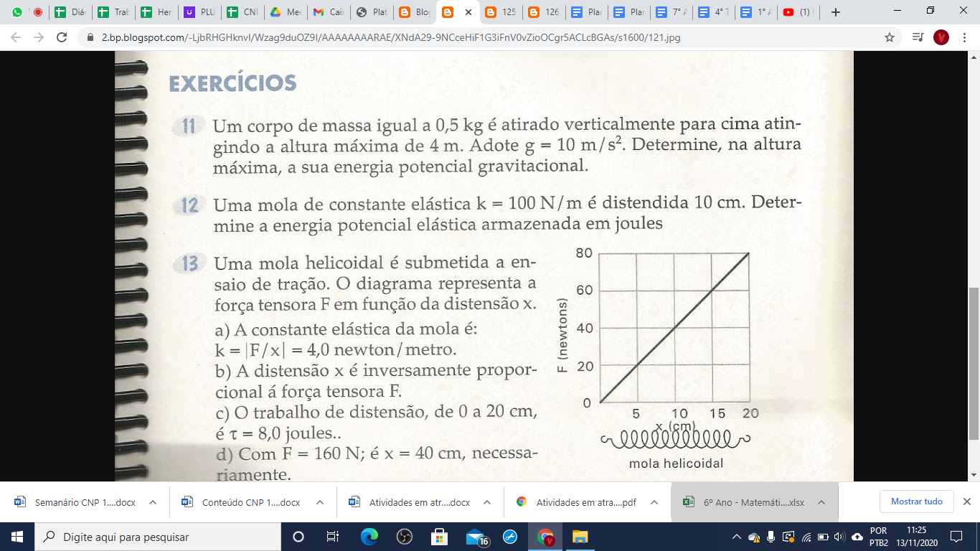Viewport: 980px width, 551px height.
Task: Open Task View on the taskbar
Action: tap(332, 537)
